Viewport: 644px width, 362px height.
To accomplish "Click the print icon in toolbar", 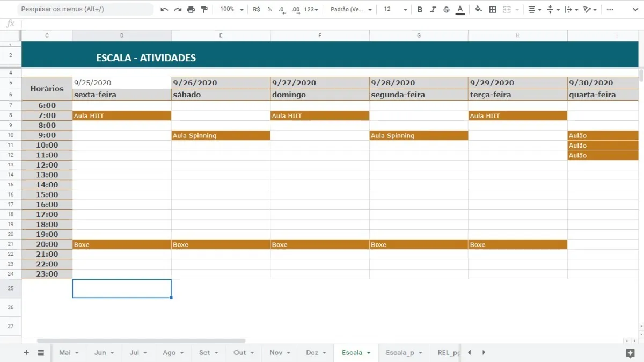I will (x=191, y=10).
